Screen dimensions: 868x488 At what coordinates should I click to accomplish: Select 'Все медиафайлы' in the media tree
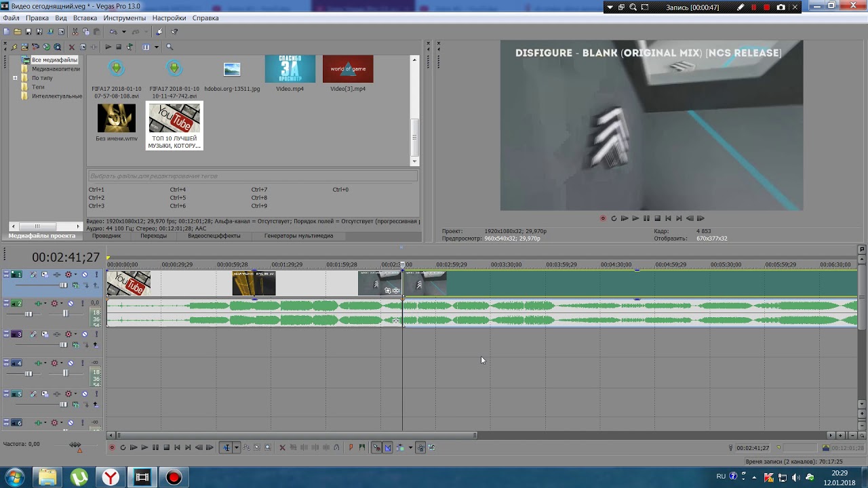(x=54, y=60)
